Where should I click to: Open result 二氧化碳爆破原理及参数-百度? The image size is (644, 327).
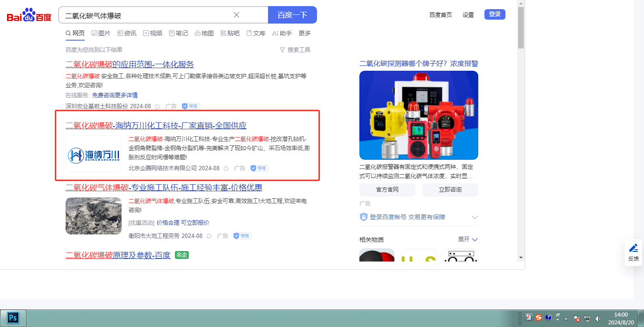point(118,255)
